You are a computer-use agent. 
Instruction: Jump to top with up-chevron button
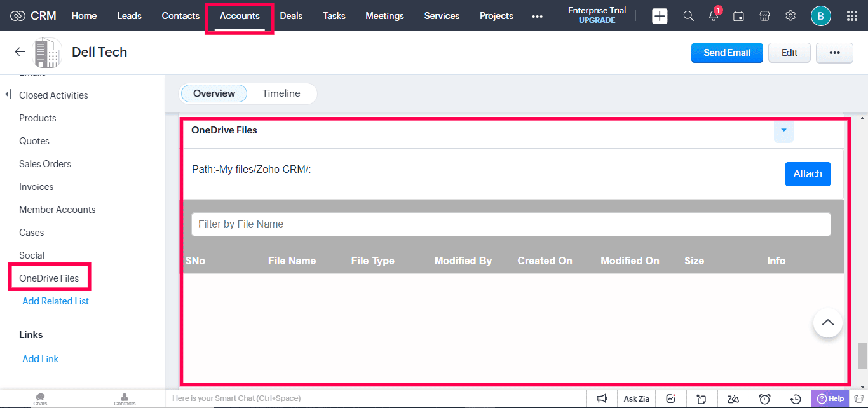pyautogui.click(x=828, y=323)
